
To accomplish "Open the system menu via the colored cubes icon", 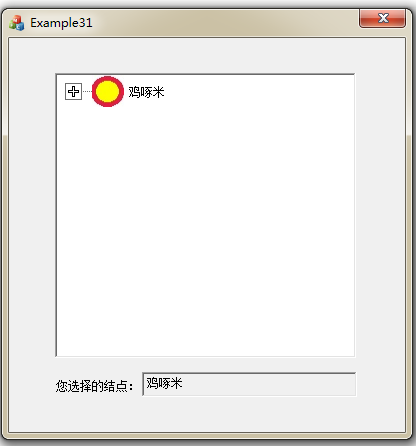I will (x=16, y=23).
